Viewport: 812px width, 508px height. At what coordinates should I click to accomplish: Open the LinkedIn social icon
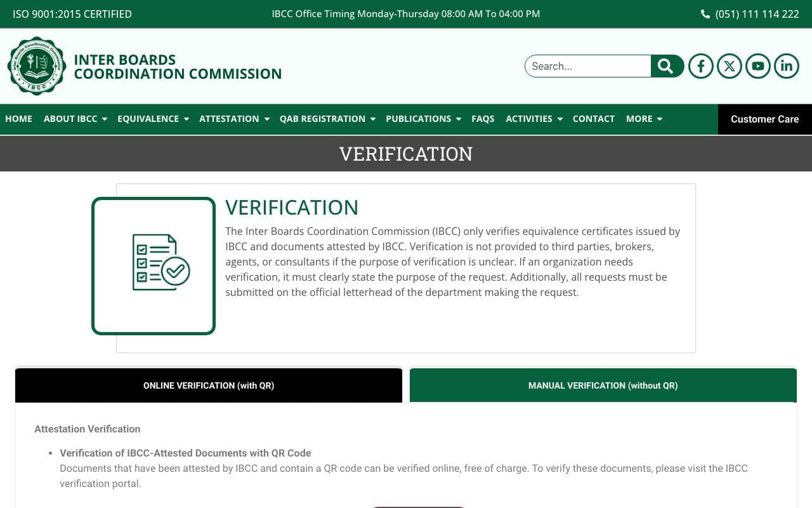[x=787, y=66]
